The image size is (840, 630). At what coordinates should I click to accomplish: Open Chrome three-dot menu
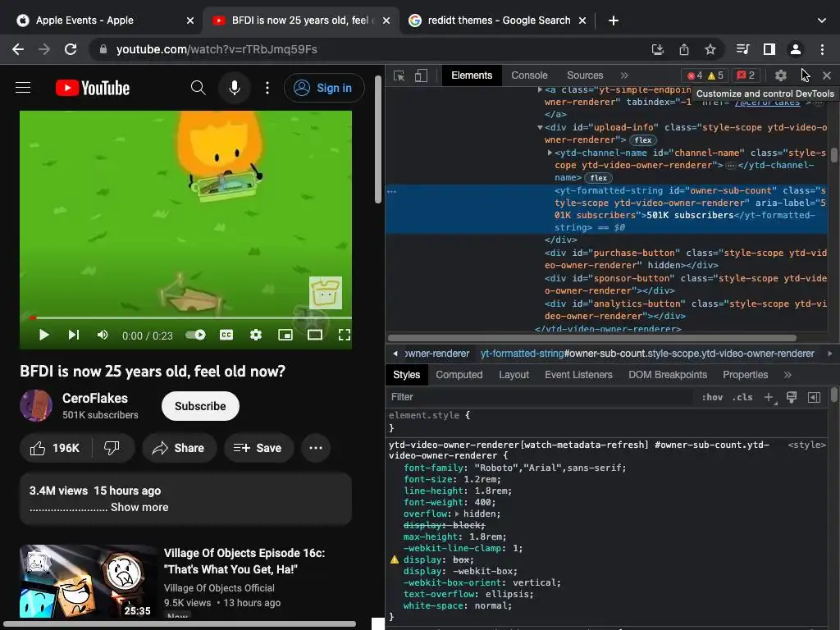pyautogui.click(x=822, y=49)
